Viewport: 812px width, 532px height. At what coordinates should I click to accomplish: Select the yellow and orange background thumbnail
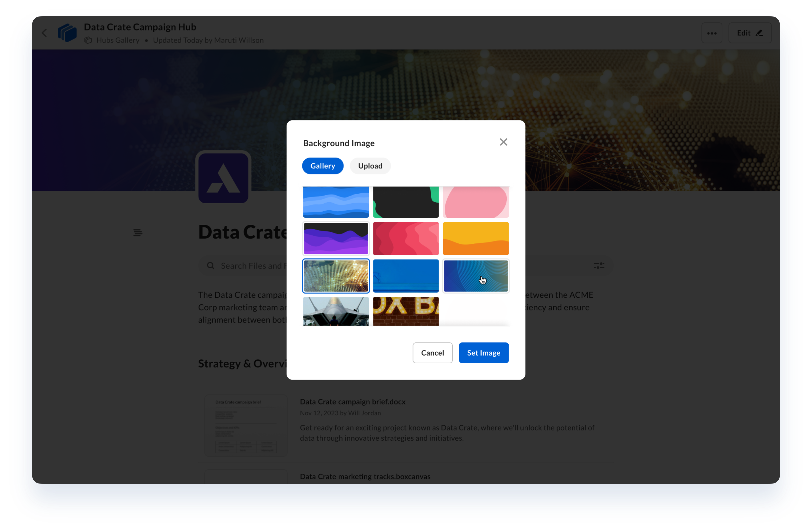476,238
